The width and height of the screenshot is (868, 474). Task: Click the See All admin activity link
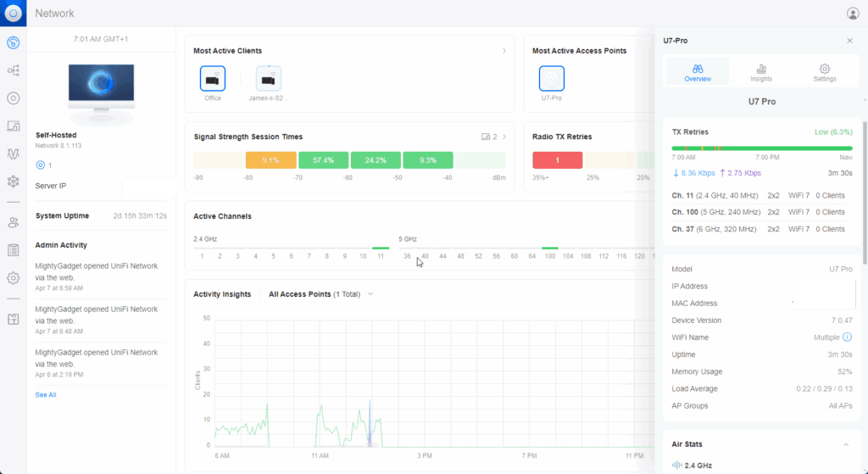(46, 395)
